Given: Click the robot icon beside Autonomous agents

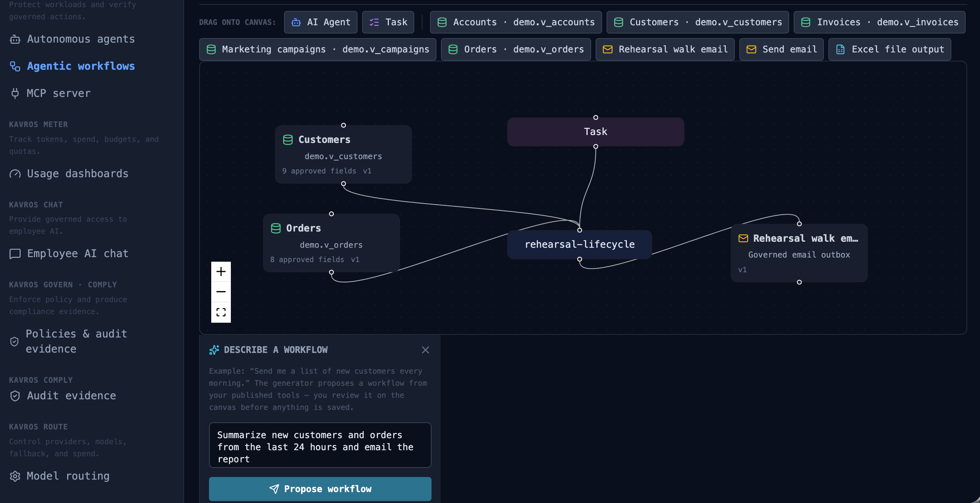Looking at the screenshot, I should pos(15,39).
